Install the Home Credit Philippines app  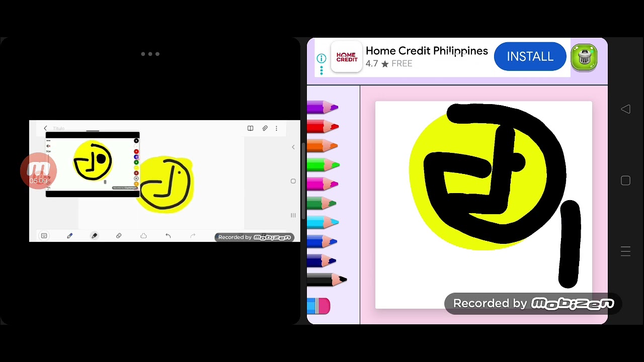530,57
